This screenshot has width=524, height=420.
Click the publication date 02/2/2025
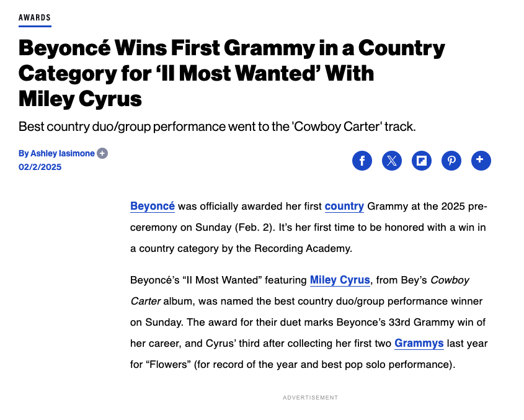click(40, 167)
